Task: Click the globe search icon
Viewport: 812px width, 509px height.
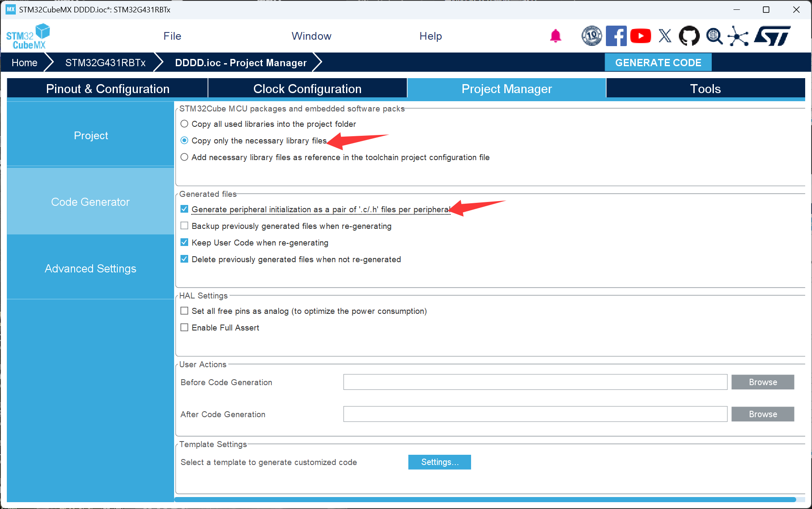Action: coord(714,36)
